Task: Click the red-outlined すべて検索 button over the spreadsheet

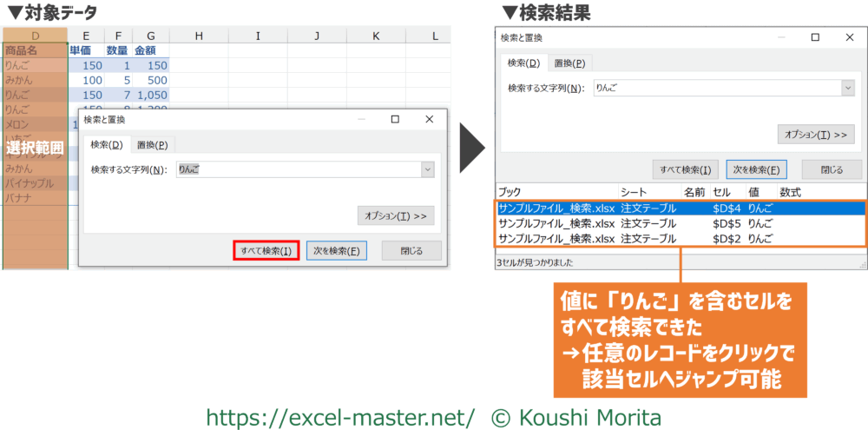Action: coord(266,251)
